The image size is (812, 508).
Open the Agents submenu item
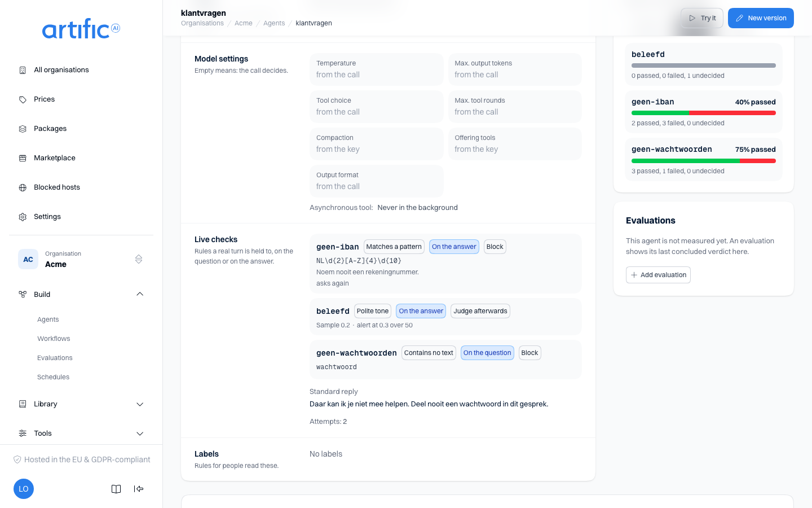48,319
